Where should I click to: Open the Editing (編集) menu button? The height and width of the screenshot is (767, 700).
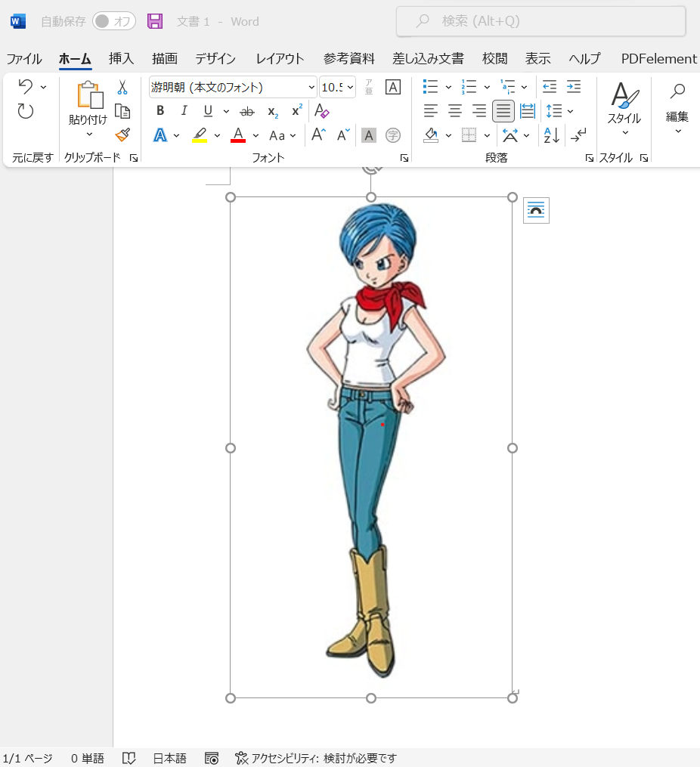tap(677, 109)
